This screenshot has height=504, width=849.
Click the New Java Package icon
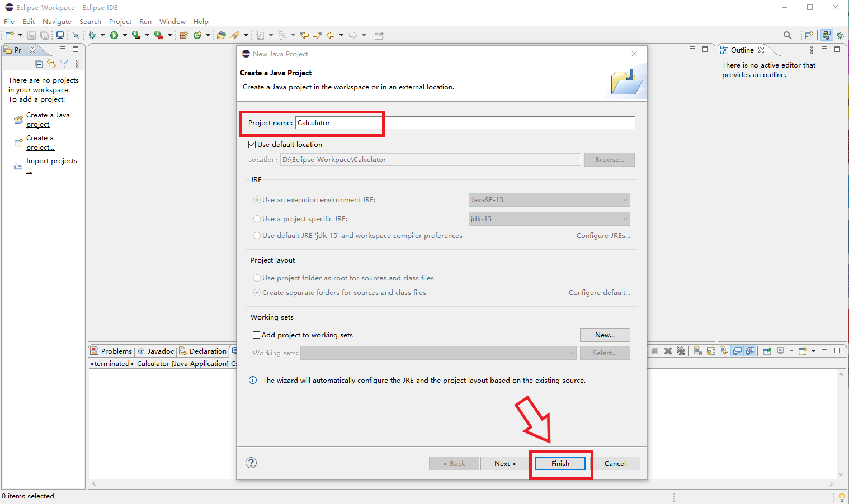[x=183, y=35]
